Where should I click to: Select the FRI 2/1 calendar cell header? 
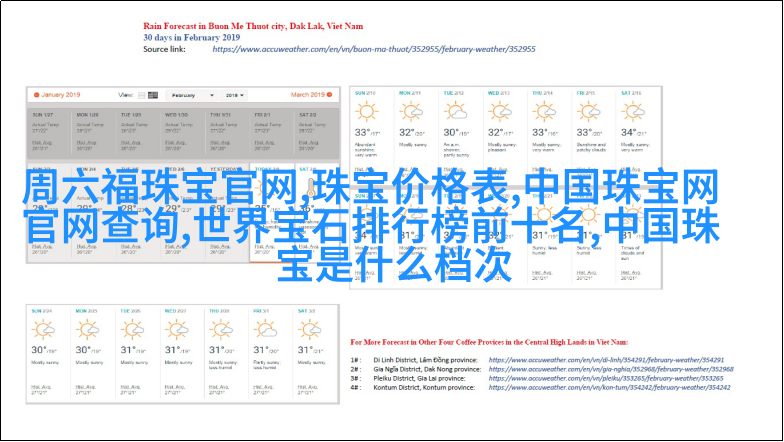click(262, 115)
